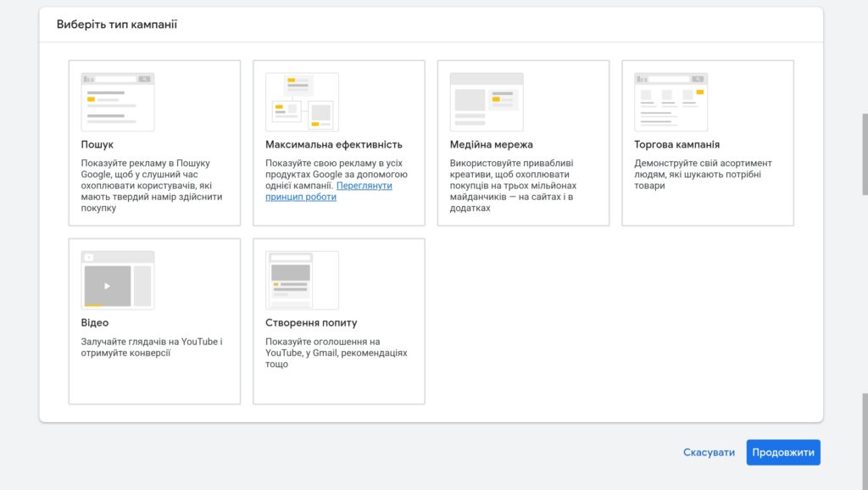Click the Виберіть тип кампанії heading
This screenshot has width=868, height=490.
117,25
